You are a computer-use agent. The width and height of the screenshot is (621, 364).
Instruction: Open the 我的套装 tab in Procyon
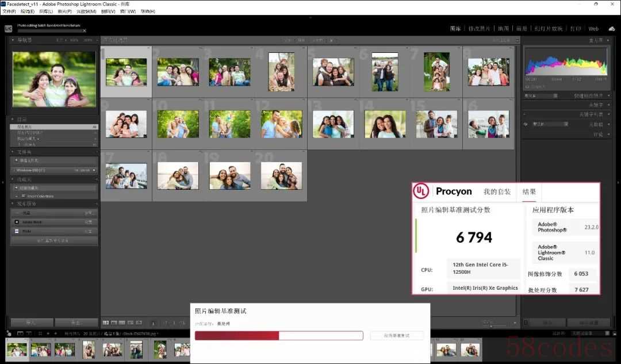(497, 191)
